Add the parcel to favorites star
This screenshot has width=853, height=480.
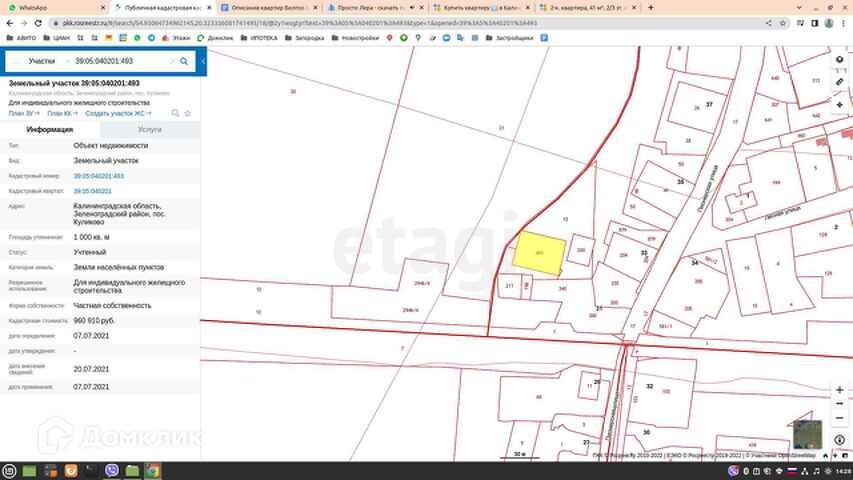point(188,113)
